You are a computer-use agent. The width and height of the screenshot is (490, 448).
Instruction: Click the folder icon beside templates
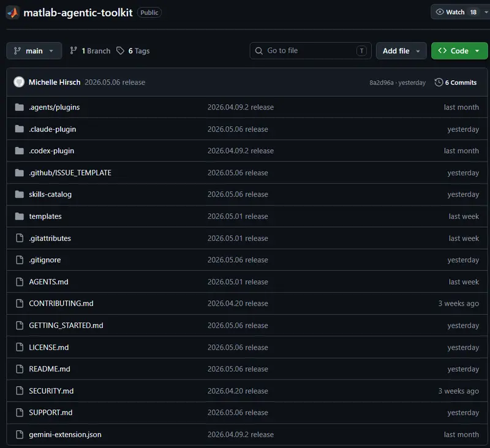click(x=20, y=216)
